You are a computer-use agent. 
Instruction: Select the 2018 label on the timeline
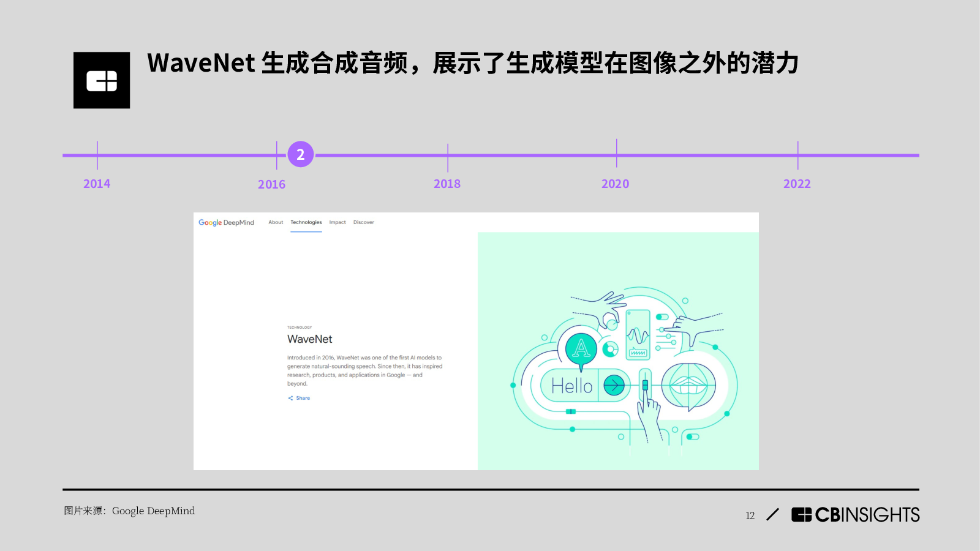pos(447,184)
